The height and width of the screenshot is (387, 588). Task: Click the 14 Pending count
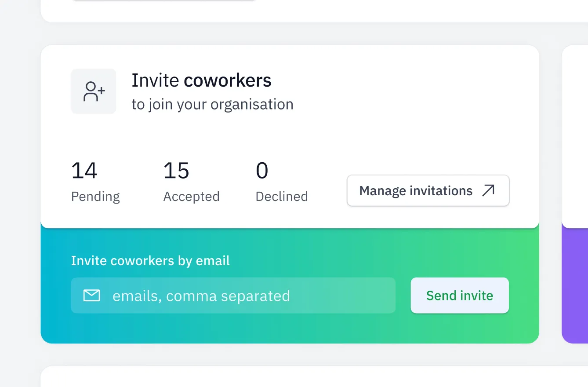coord(84,171)
